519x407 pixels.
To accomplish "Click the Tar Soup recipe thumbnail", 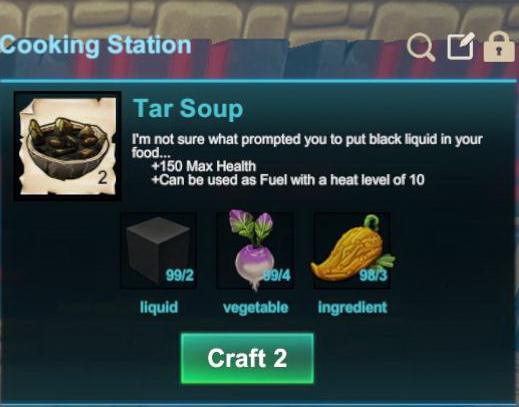I will (x=68, y=146).
